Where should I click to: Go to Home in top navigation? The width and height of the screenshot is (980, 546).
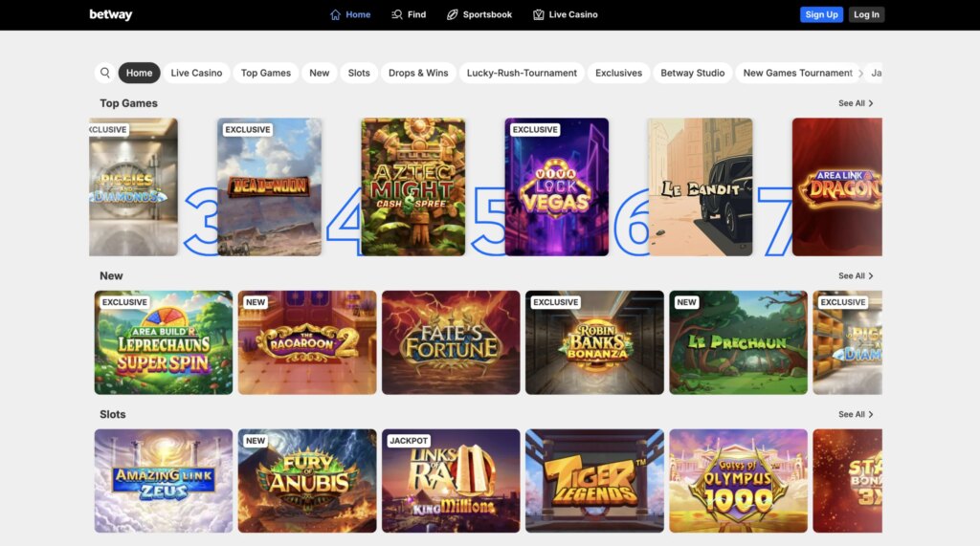[x=350, y=14]
